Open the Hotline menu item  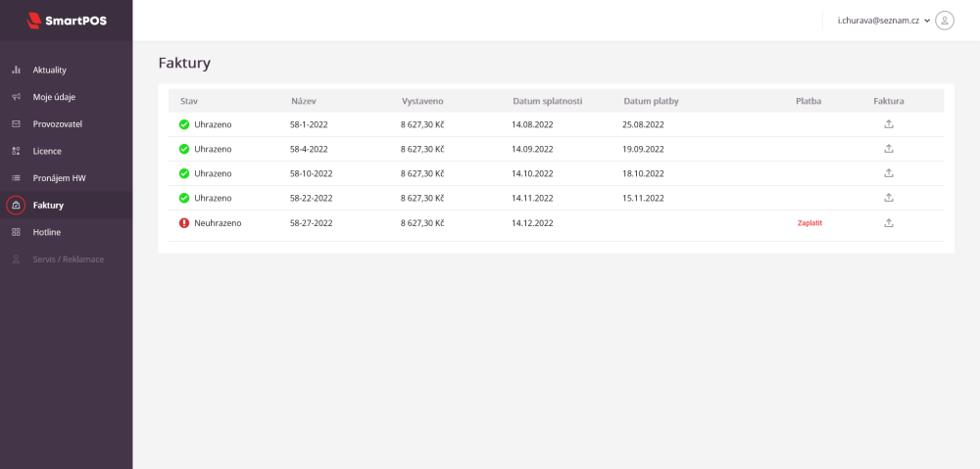(47, 232)
